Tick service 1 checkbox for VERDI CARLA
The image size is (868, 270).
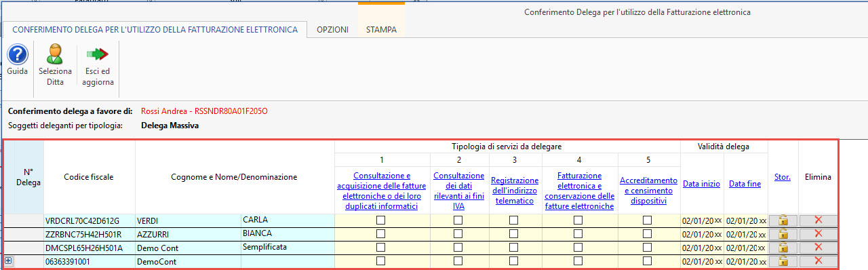(x=381, y=220)
